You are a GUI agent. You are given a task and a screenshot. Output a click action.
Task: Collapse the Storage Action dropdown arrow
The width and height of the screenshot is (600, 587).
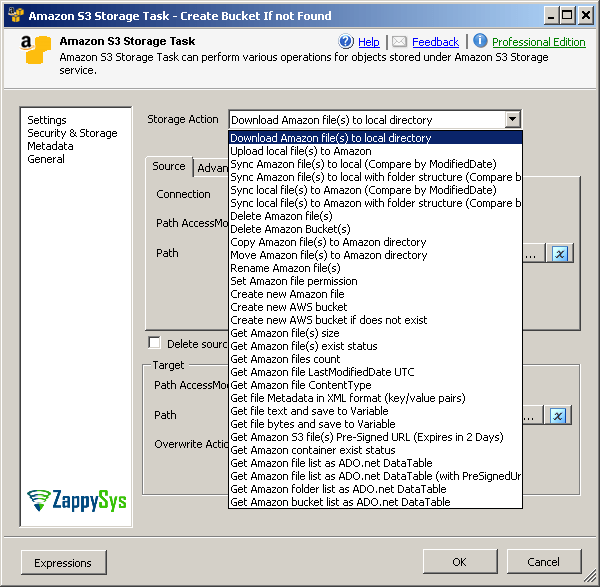(512, 119)
